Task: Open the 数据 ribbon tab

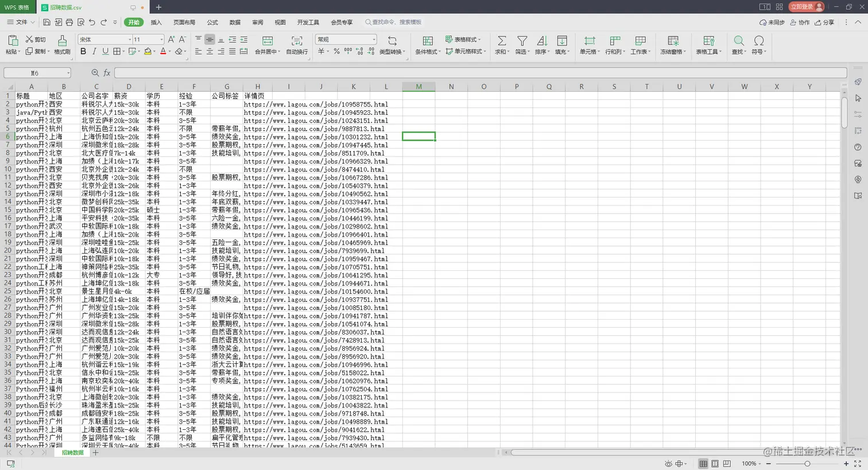Action: pos(235,22)
